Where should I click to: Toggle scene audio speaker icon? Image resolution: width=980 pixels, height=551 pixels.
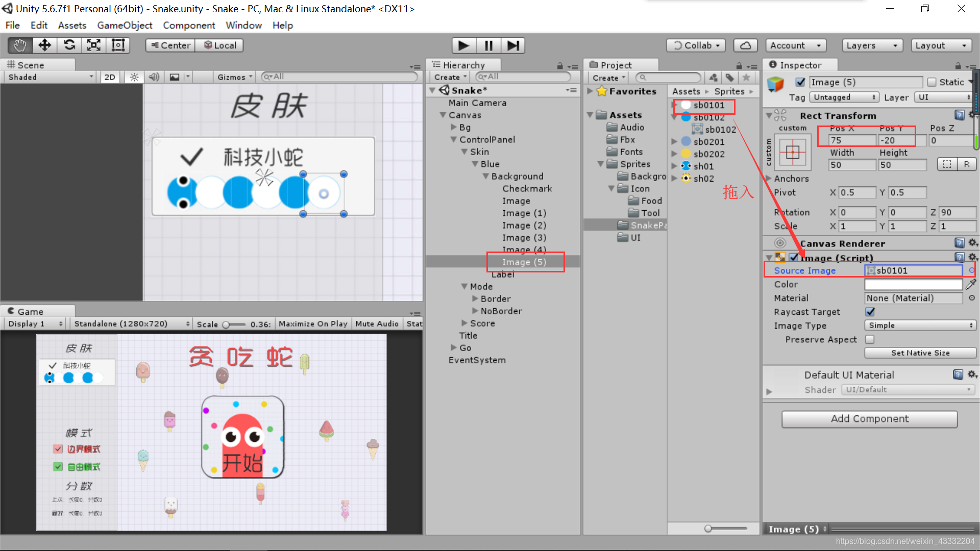(x=154, y=77)
